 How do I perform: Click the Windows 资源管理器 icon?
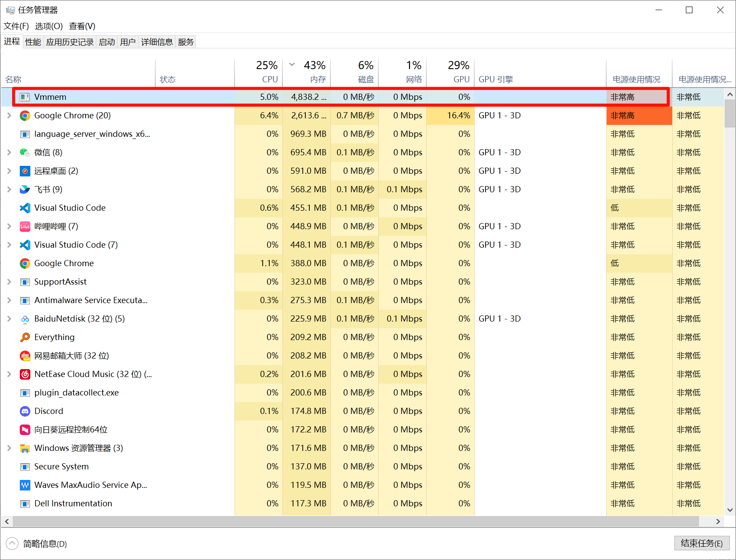pyautogui.click(x=25, y=448)
